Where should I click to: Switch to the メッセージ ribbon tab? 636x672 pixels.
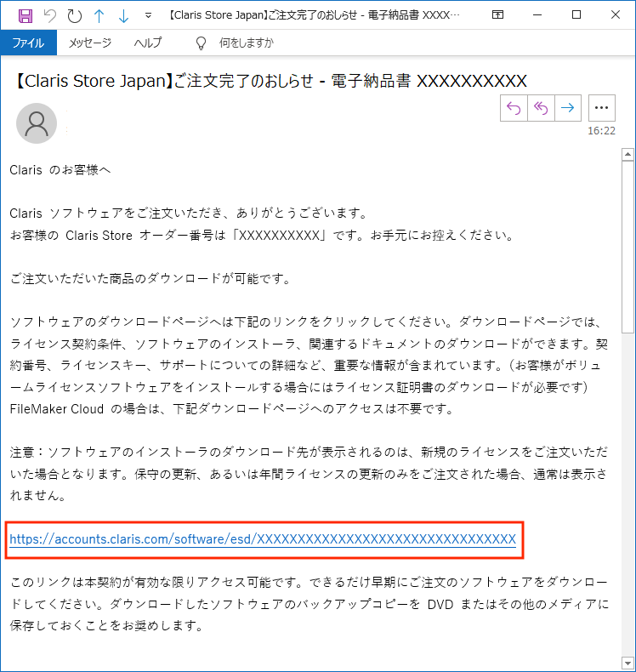pos(90,43)
